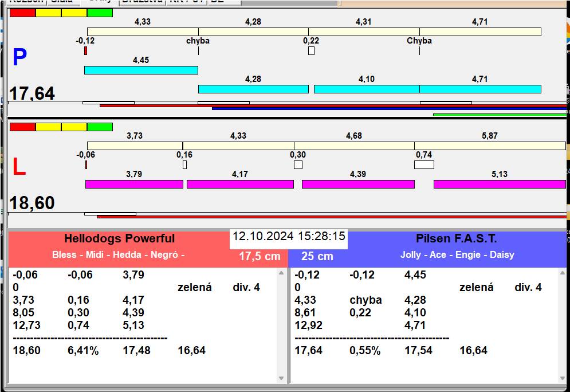Click the Hellodogs Powerful team header
This screenshot has width=570, height=392.
119,238
